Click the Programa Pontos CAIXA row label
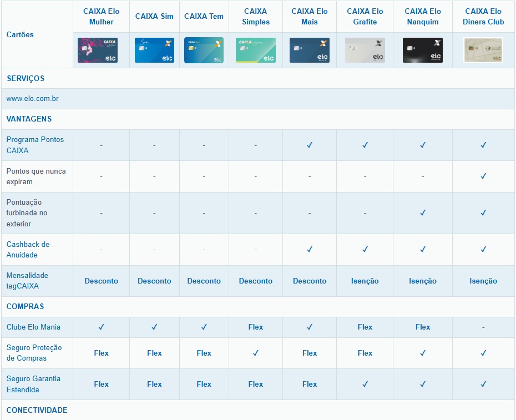Image resolution: width=516 pixels, height=420 pixels. pyautogui.click(x=35, y=145)
